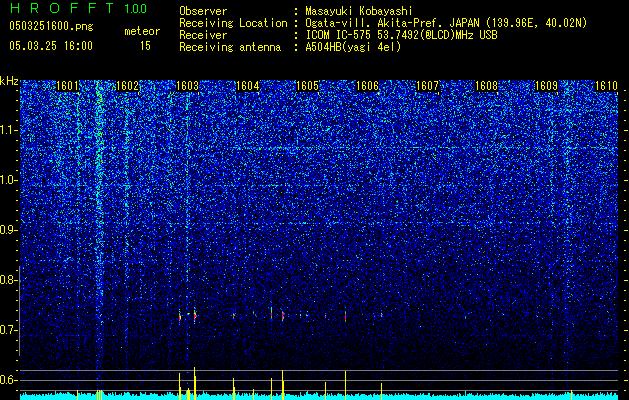The image size is (629, 400).
Task: Click the 1605 time marker
Action: click(x=307, y=86)
